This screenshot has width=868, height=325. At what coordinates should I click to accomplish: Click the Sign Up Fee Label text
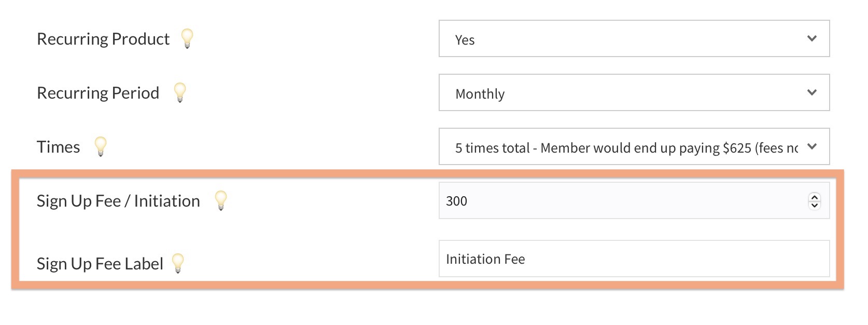click(100, 264)
